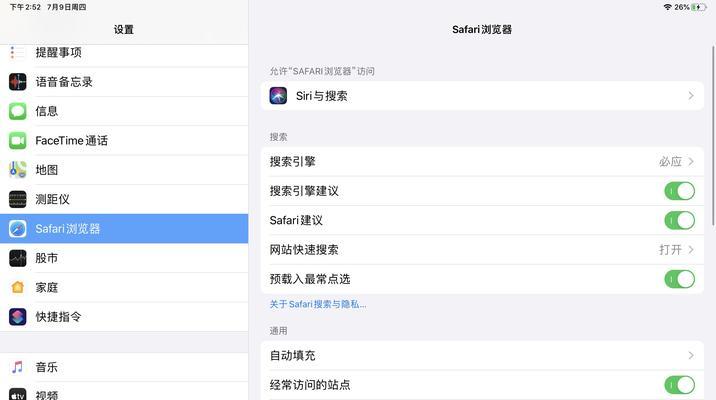Tap the 预载入最常点选 label text

click(x=310, y=279)
